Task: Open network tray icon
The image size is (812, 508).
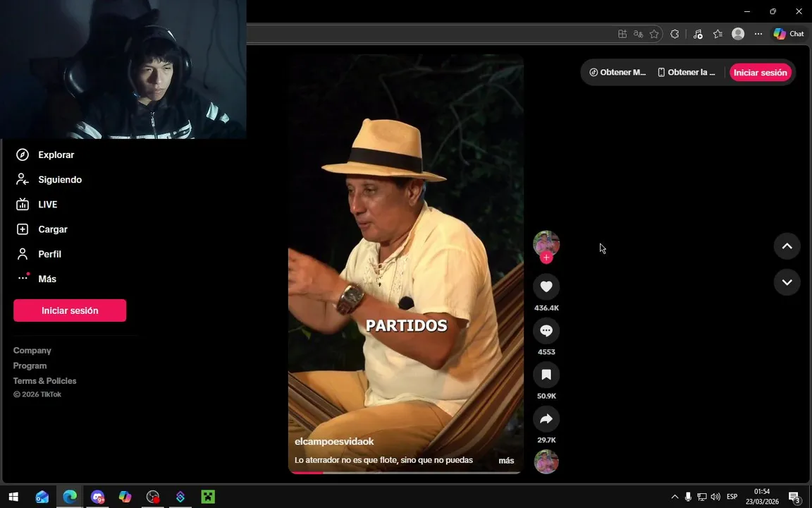Action: click(702, 497)
